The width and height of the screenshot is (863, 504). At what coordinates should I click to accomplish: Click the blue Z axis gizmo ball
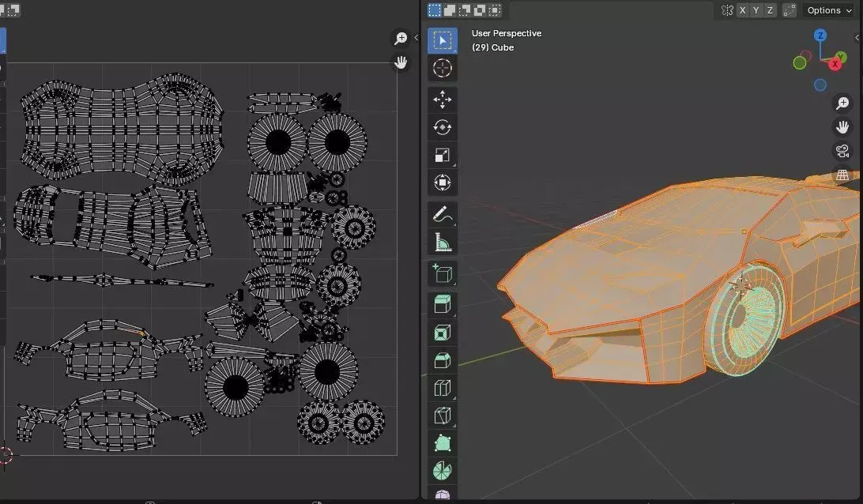820,36
